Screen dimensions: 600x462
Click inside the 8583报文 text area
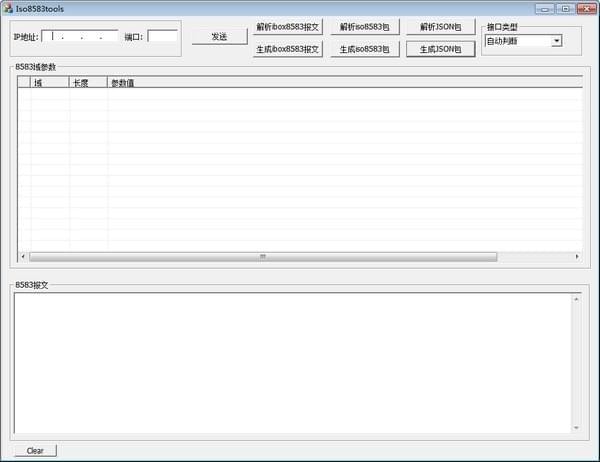click(x=293, y=363)
